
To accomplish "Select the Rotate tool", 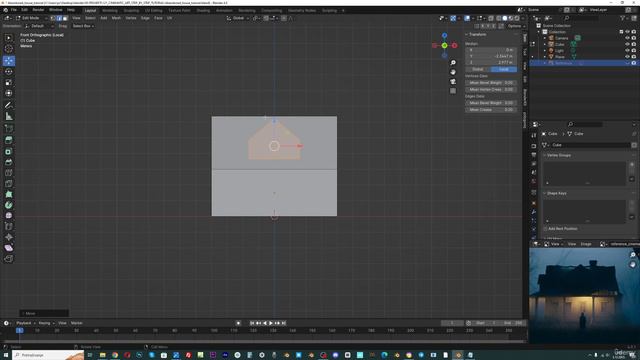I will coord(9,71).
